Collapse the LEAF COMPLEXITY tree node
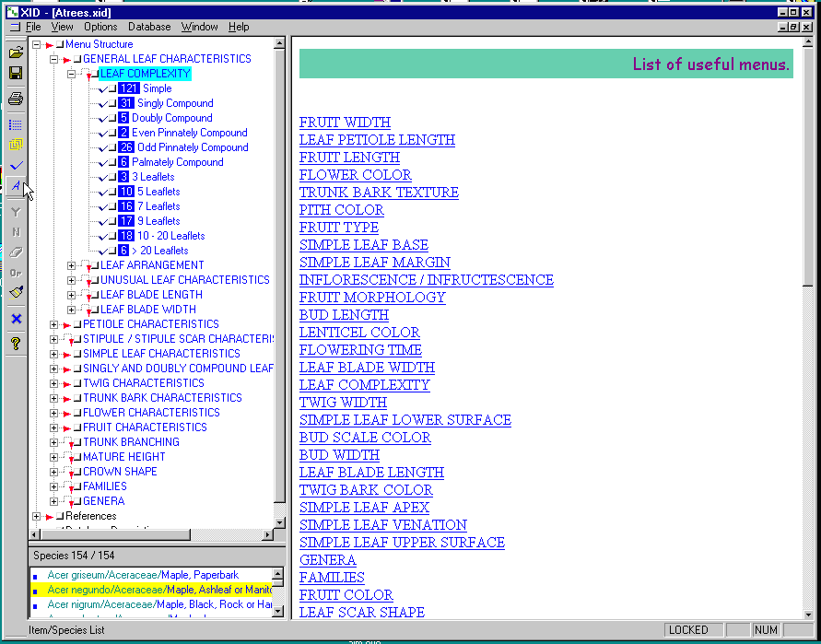This screenshot has height=644, width=821. [x=71, y=74]
